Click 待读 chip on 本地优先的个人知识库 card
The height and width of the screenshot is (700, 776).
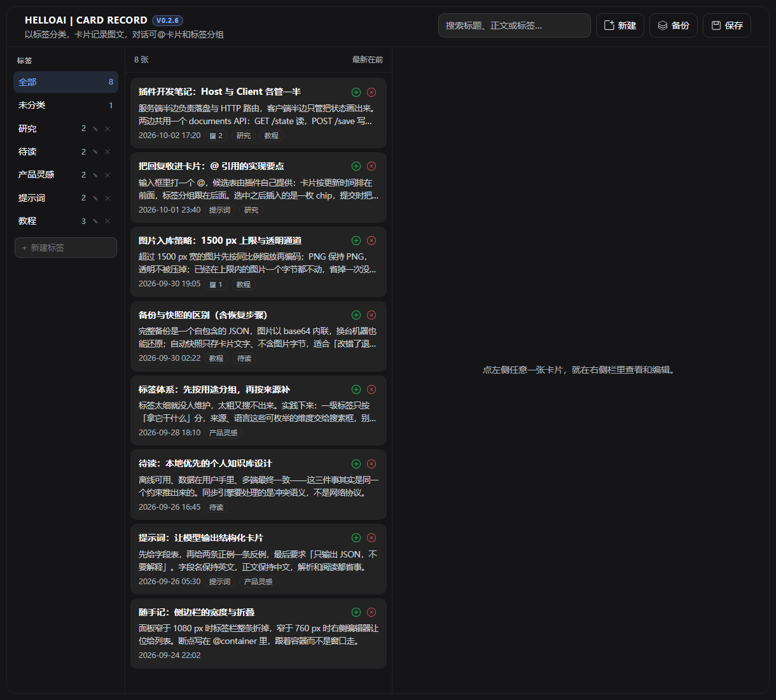(x=216, y=507)
